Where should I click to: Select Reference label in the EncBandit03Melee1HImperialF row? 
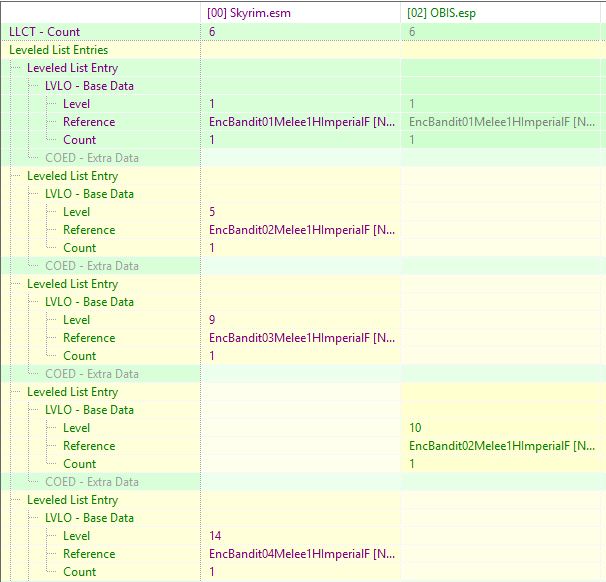[x=89, y=338]
